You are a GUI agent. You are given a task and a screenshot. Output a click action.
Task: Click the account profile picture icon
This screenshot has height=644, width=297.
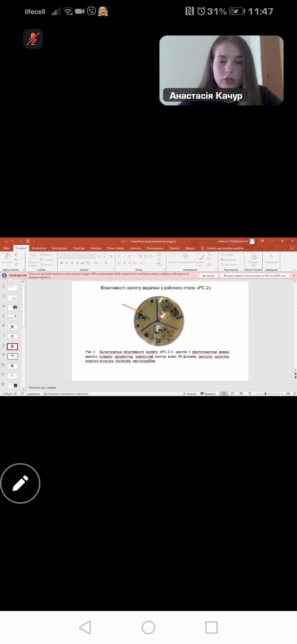tap(252, 241)
